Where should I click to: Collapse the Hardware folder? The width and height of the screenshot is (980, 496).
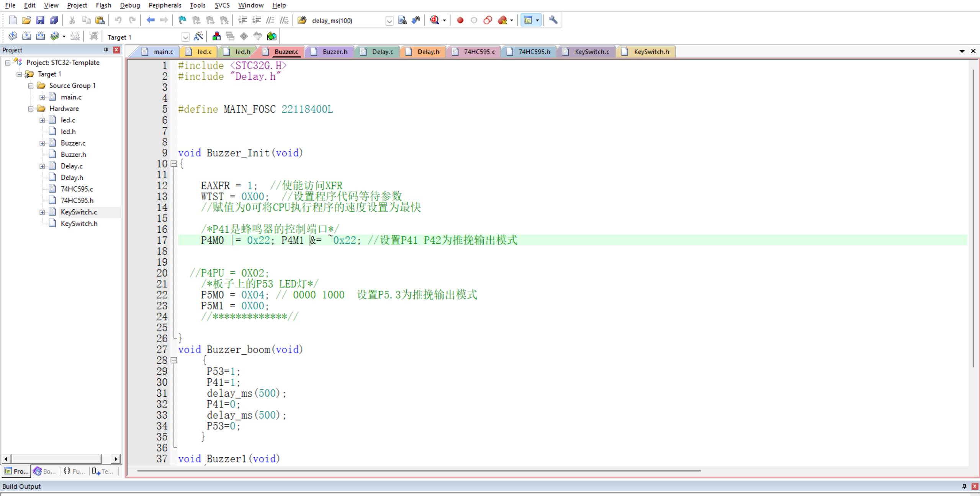(31, 108)
